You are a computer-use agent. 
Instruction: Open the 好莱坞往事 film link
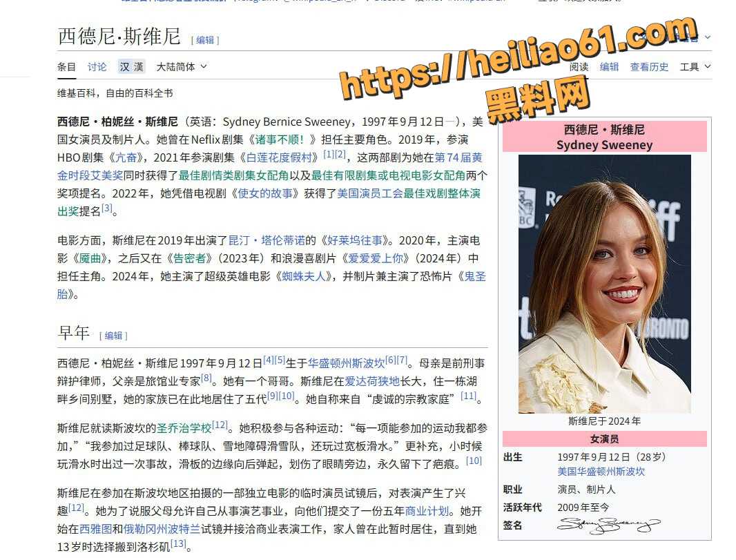(x=355, y=241)
